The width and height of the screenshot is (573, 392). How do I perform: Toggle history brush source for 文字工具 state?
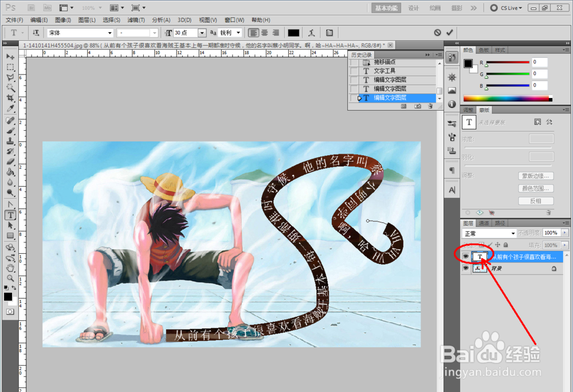pos(354,71)
